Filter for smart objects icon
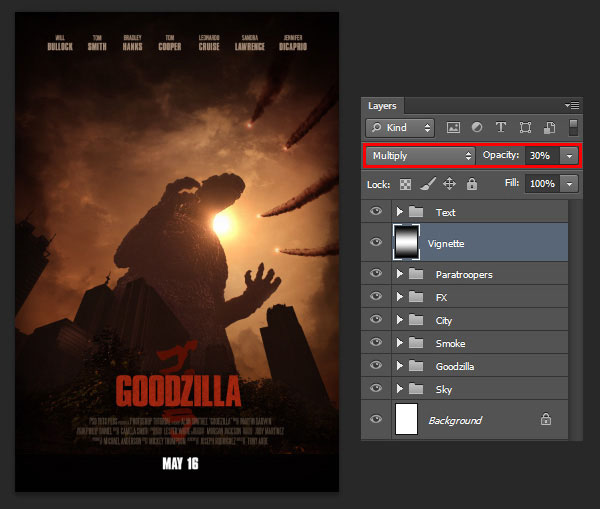This screenshot has width=600, height=509. [x=549, y=127]
